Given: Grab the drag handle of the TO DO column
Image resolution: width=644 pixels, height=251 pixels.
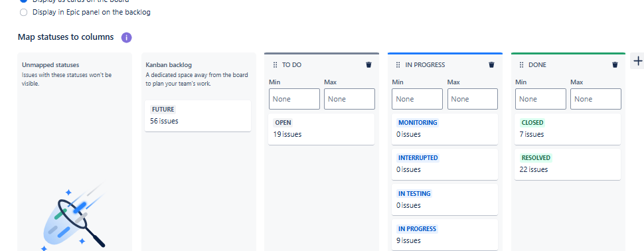Looking at the screenshot, I should click(x=275, y=65).
